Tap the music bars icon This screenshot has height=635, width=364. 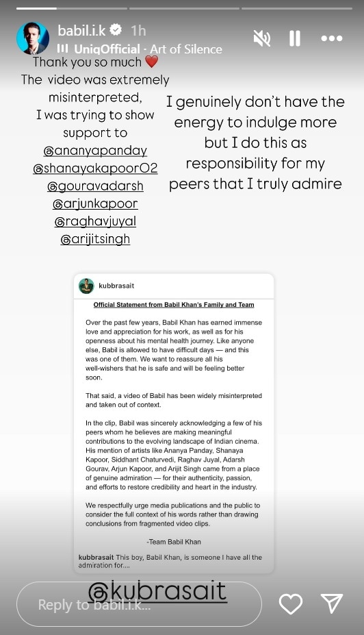pyautogui.click(x=63, y=49)
